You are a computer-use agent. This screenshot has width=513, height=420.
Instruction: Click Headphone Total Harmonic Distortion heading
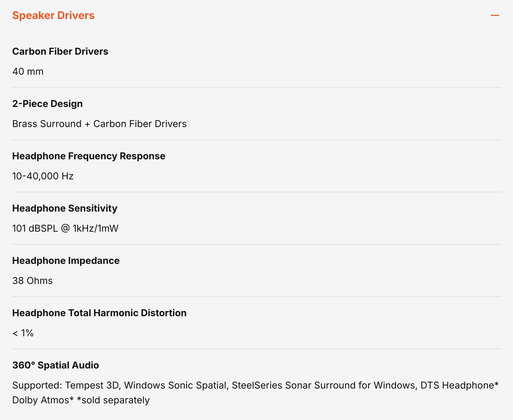pos(99,313)
